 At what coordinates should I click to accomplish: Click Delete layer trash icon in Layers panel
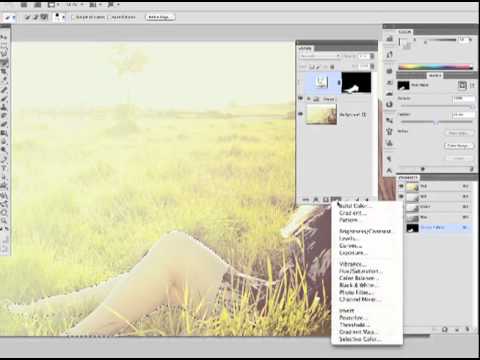click(367, 200)
